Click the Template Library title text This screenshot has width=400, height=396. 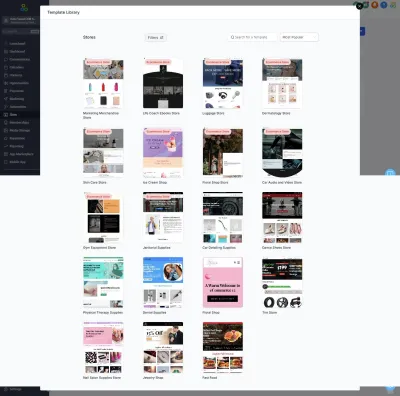pos(63,12)
